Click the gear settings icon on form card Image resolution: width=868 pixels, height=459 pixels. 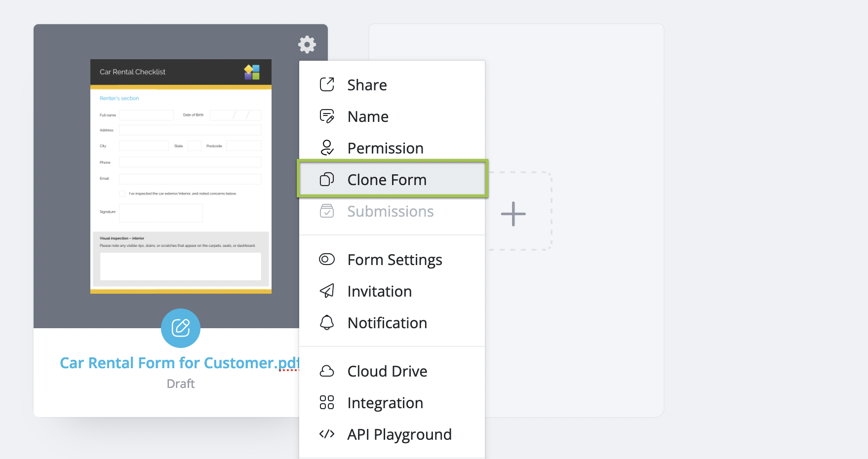307,44
